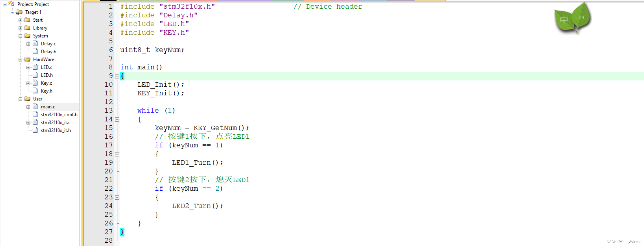
Task: Expand the Library folder
Action: 20,28
